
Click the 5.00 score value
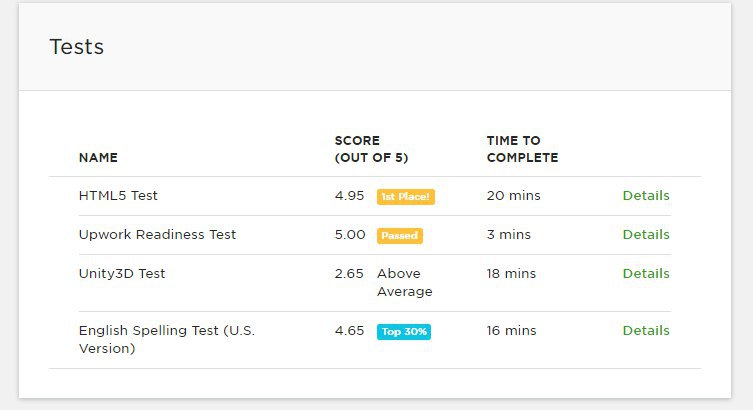point(349,235)
